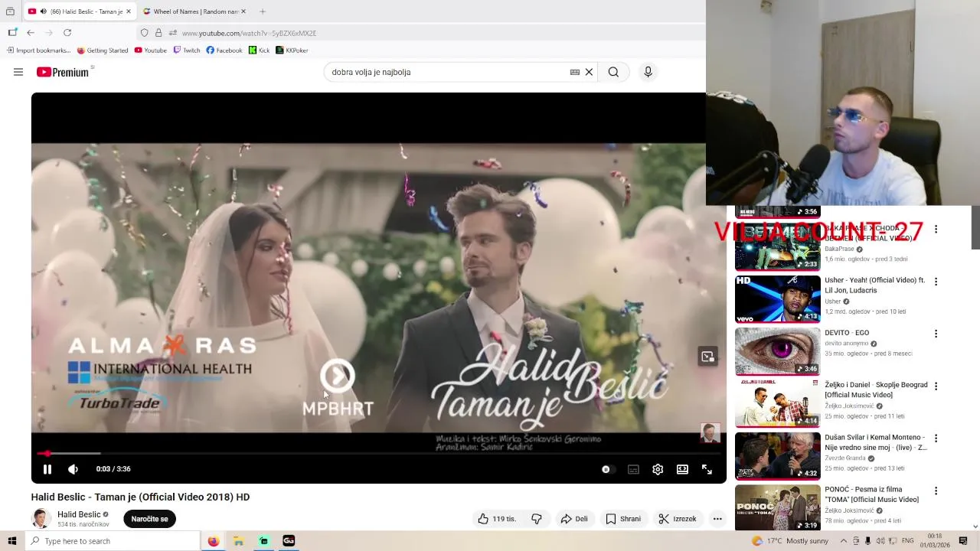The width and height of the screenshot is (980, 551).
Task: Open options menu for Dušan Svilar video
Action: 936,439
